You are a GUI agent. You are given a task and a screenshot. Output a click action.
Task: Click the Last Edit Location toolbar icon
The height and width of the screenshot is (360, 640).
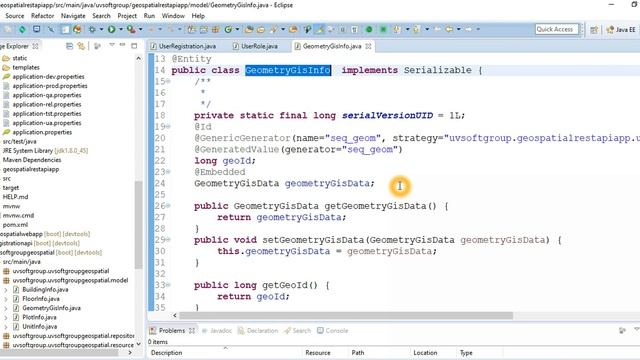coord(437,29)
